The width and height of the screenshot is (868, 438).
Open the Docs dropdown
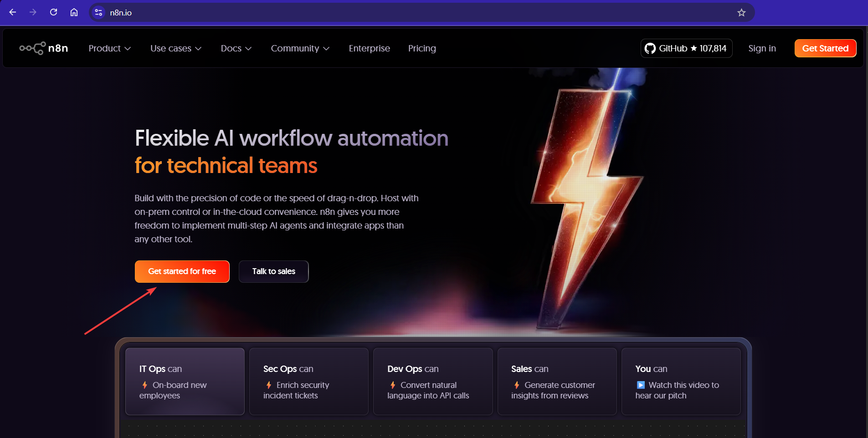click(x=236, y=48)
